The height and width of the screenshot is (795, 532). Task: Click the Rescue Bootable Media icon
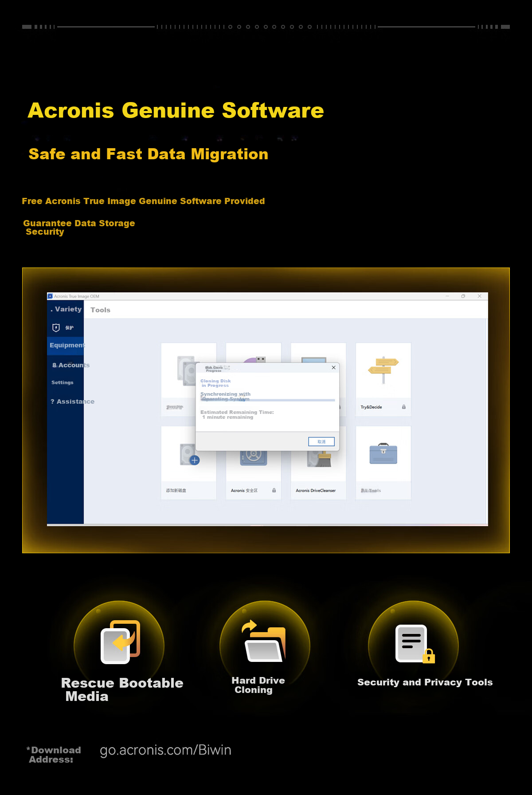[x=120, y=642]
